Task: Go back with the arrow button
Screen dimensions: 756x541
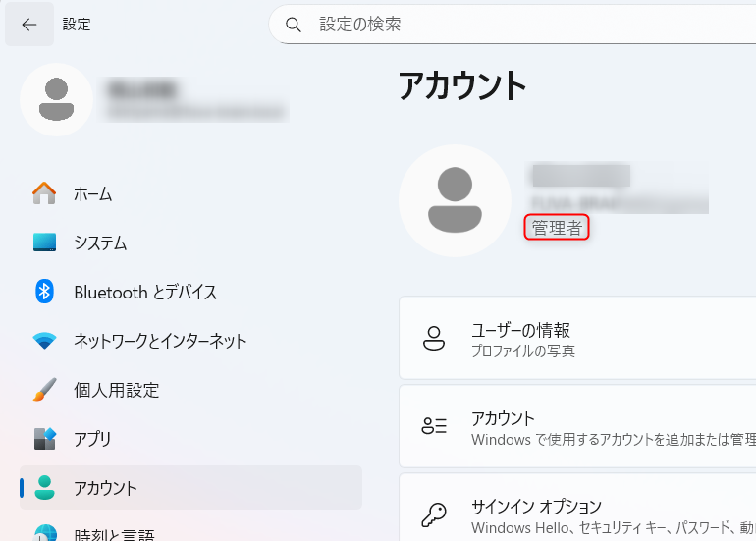Action: (28, 25)
